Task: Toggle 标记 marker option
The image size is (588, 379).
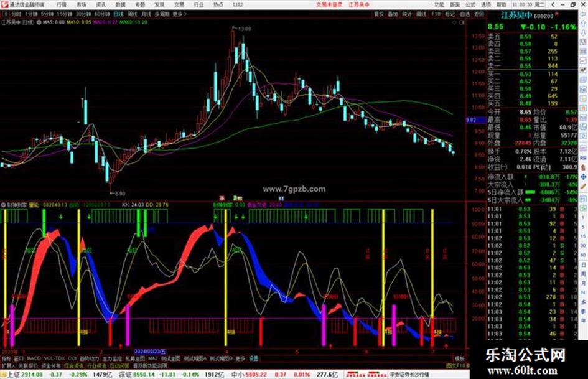Action: coord(450,14)
